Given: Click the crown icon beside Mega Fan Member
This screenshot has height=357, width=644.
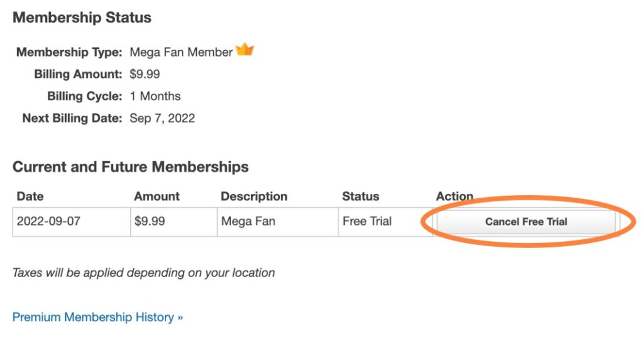Looking at the screenshot, I should click(x=245, y=50).
